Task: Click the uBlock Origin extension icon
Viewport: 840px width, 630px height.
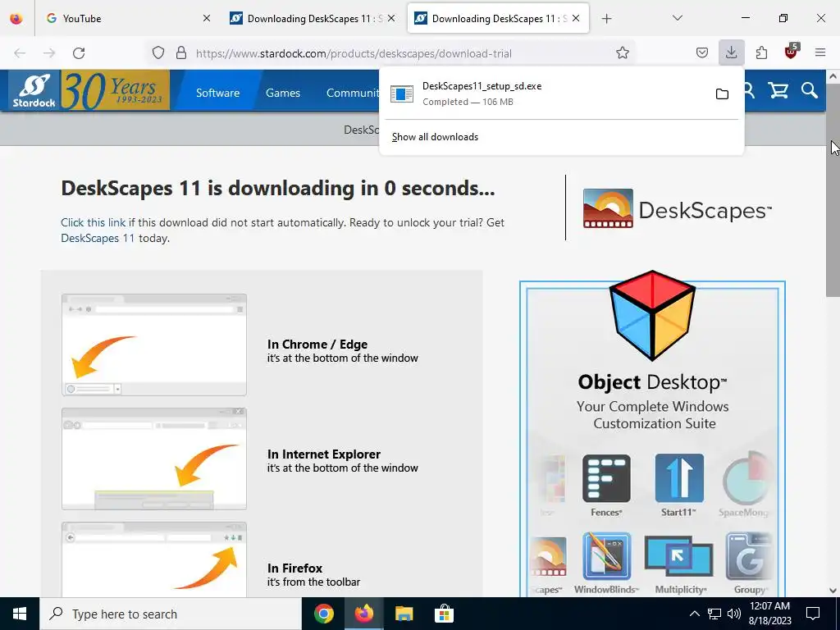Action: coord(791,52)
